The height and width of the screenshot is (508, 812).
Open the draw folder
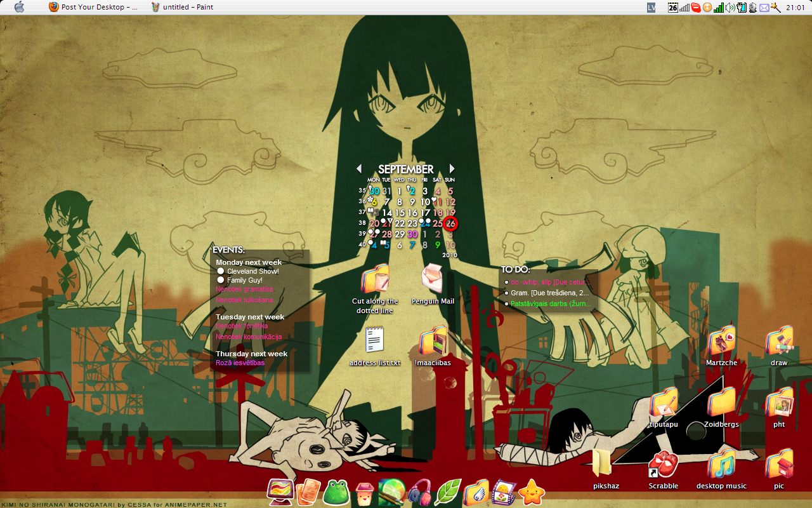coord(779,346)
